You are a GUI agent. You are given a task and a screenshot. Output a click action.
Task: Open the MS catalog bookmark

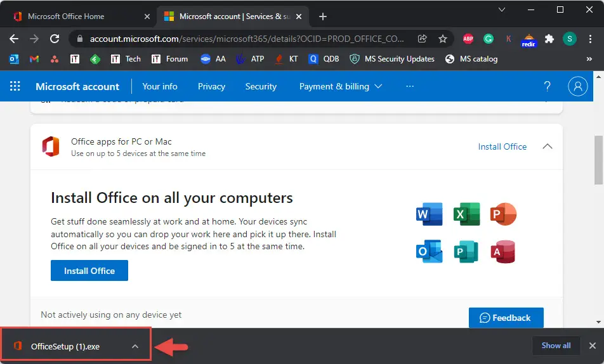pyautogui.click(x=471, y=59)
